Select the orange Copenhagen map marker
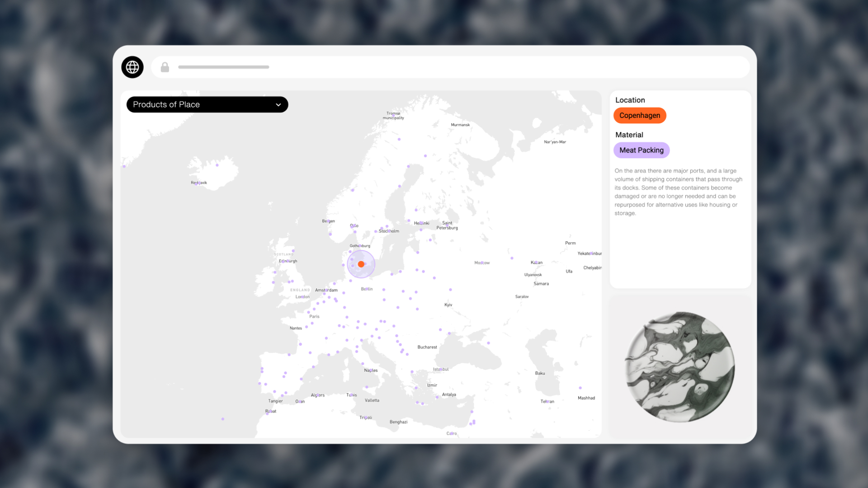This screenshot has height=488, width=868. tap(361, 264)
